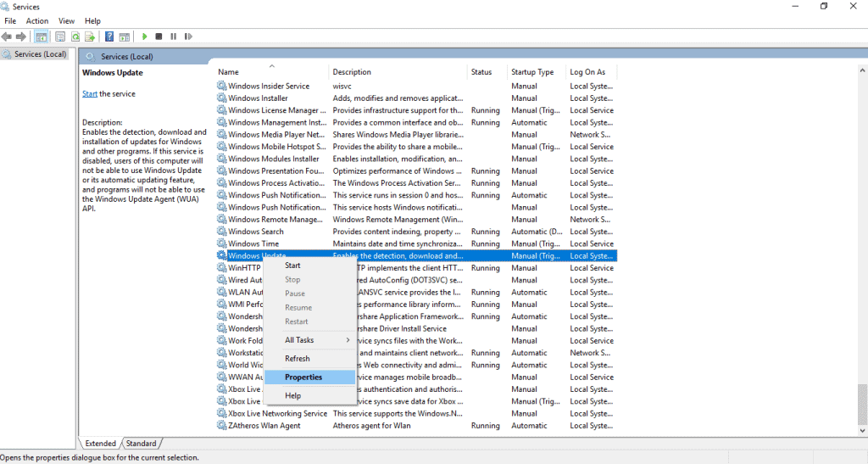Click the gear icon beside Windows Search
Image resolution: width=868 pixels, height=464 pixels.
pos(221,232)
